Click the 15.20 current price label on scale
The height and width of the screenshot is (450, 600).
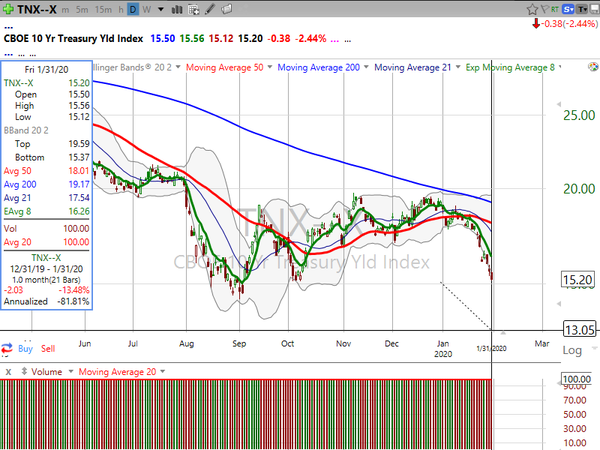579,280
